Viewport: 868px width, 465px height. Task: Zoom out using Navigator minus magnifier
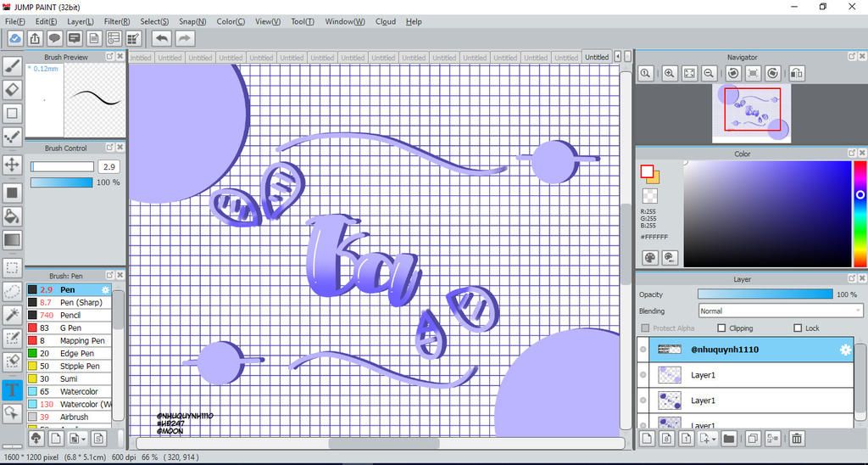[x=708, y=73]
